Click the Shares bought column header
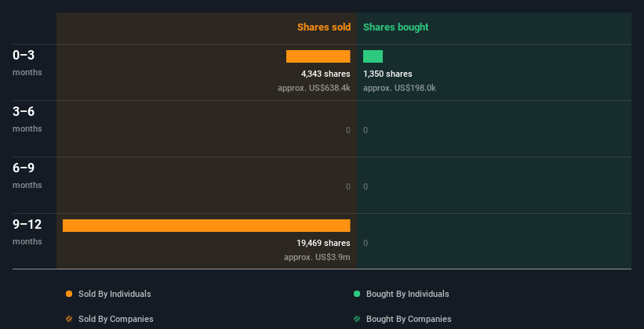This screenshot has height=329, width=644. click(x=396, y=27)
